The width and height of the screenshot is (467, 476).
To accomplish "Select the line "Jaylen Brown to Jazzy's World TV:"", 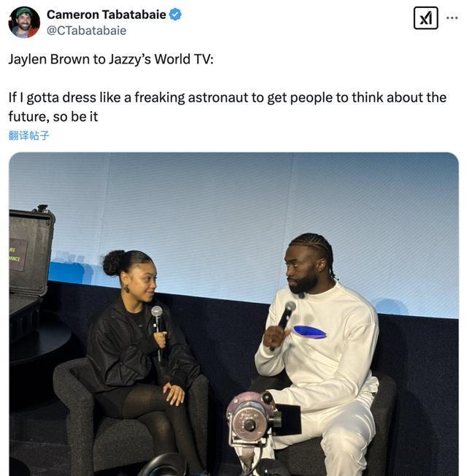I will [111, 59].
